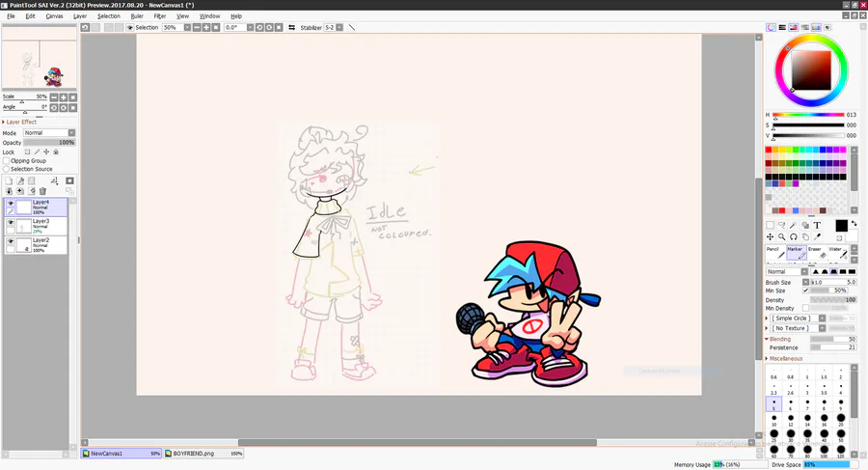This screenshot has height=470, width=868.
Task: Toggle the Min Density checkbox
Action: (806, 308)
